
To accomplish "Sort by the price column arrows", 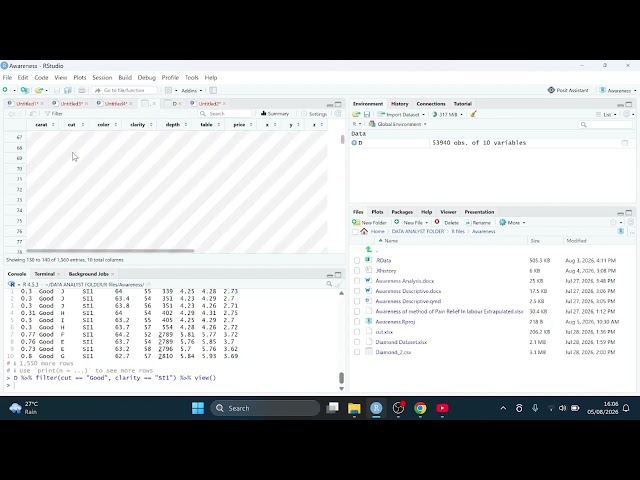I will click(251, 124).
